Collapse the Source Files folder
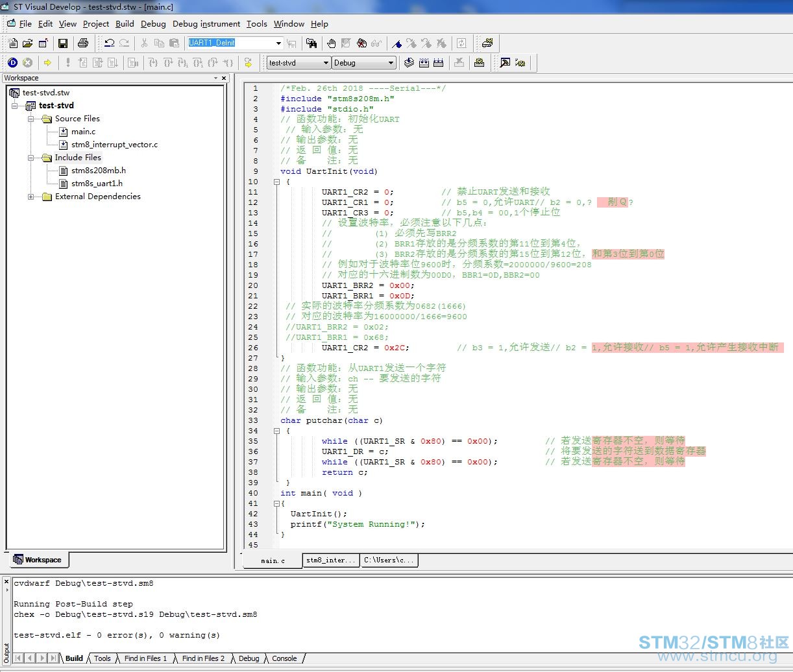 coord(30,119)
